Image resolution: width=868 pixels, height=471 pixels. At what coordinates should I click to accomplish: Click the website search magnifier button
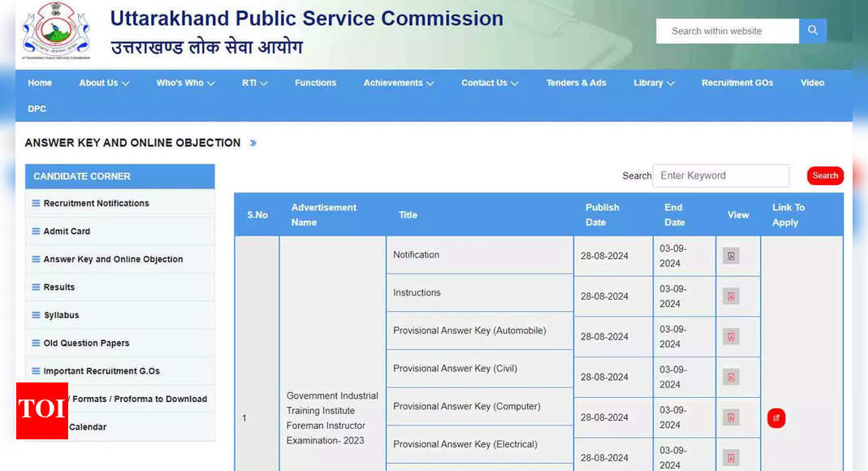click(812, 31)
